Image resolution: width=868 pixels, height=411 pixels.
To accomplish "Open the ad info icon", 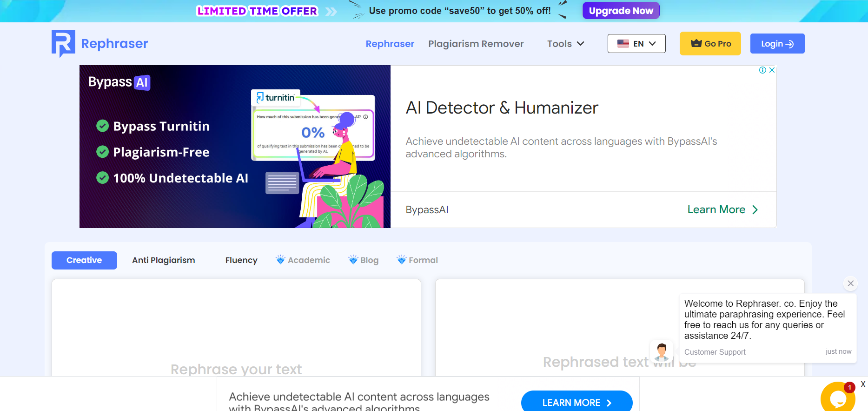I will pos(763,70).
